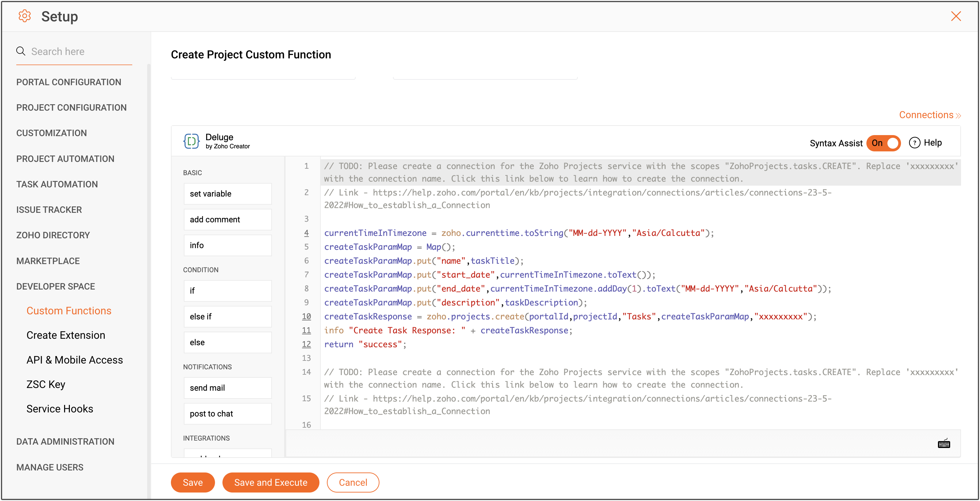
Task: Expand TASK AUTOMATION section
Action: point(57,184)
